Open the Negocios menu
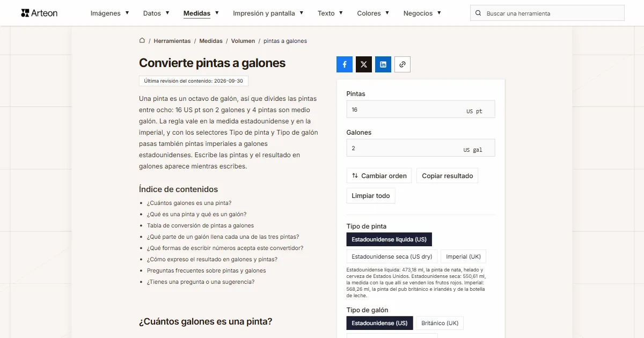Viewport: 644px width, 338px height. tap(422, 13)
